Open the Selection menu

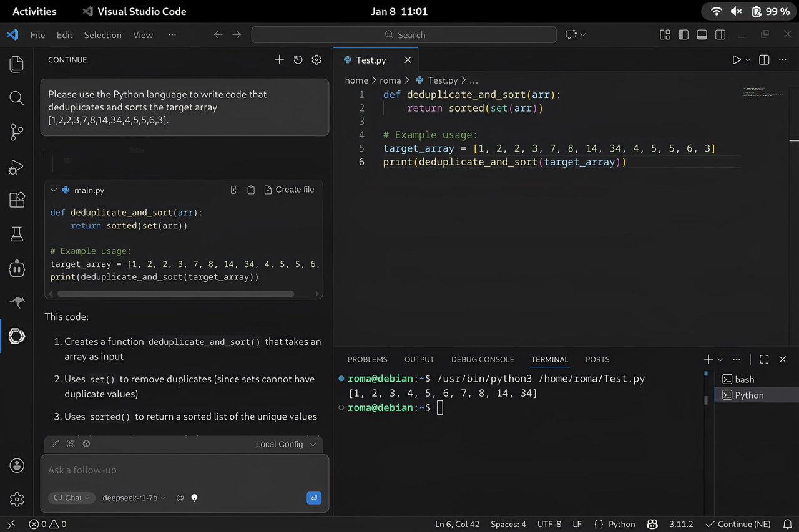(x=103, y=35)
